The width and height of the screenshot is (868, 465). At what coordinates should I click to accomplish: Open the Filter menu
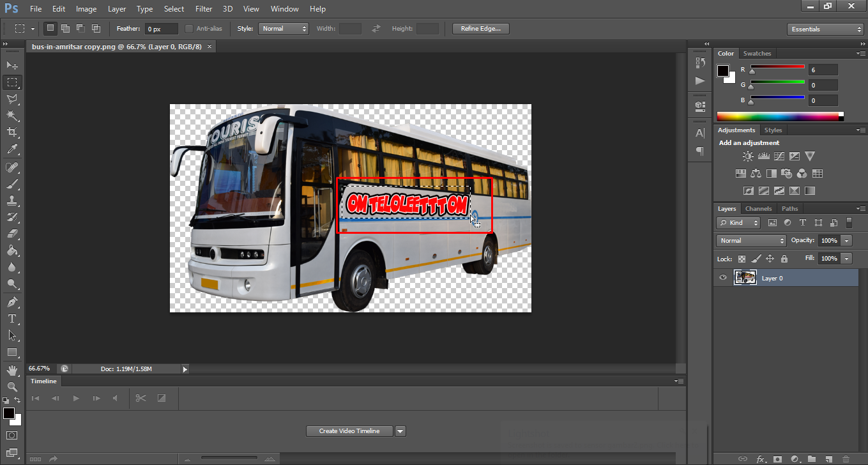click(x=203, y=8)
